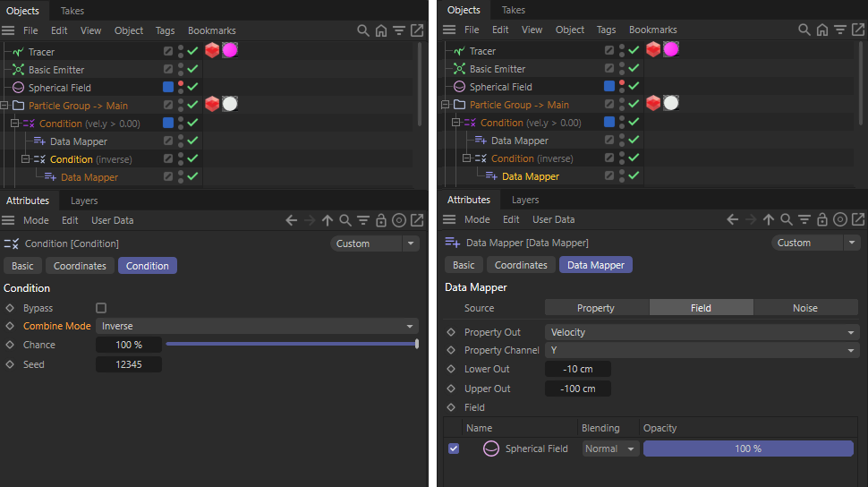Screen dimensions: 868x487
Task: Toggle the green enable checkmark of the left Basic Emitter
Action: pos(192,69)
